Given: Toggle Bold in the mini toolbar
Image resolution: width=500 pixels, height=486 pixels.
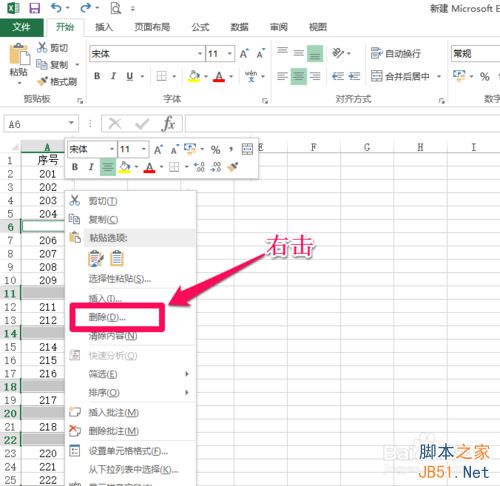Looking at the screenshot, I should coord(75,167).
